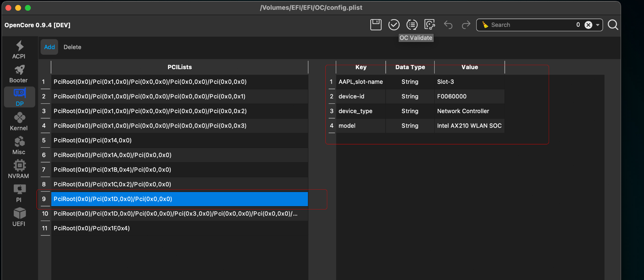The width and height of the screenshot is (644, 280).
Task: Click the device-id key cell
Action: [361, 97]
